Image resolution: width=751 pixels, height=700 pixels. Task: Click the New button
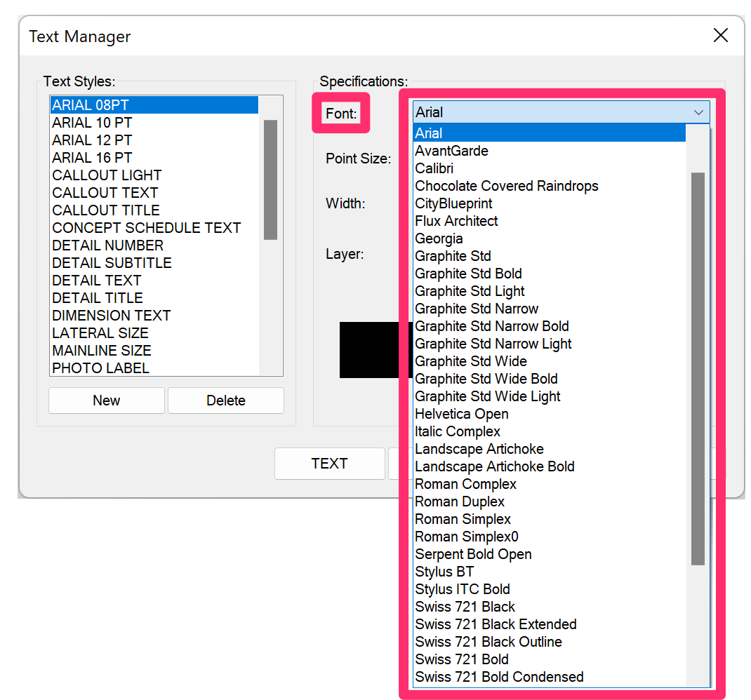(x=106, y=401)
